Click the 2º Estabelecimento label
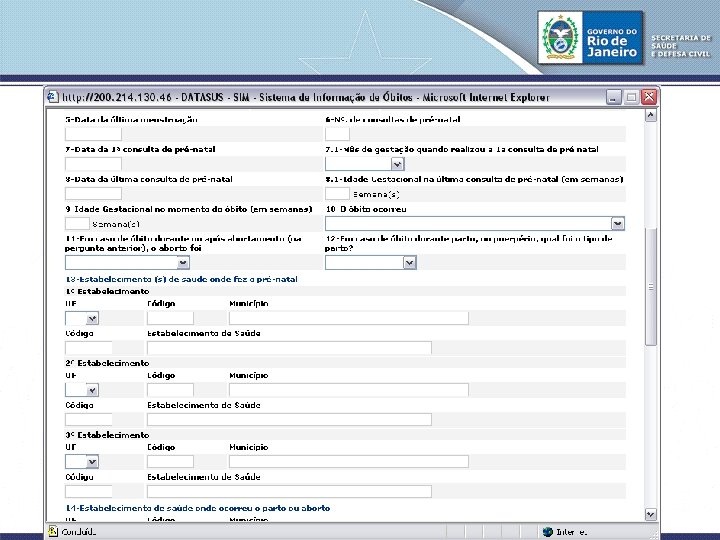The width and height of the screenshot is (720, 540). tap(107, 363)
